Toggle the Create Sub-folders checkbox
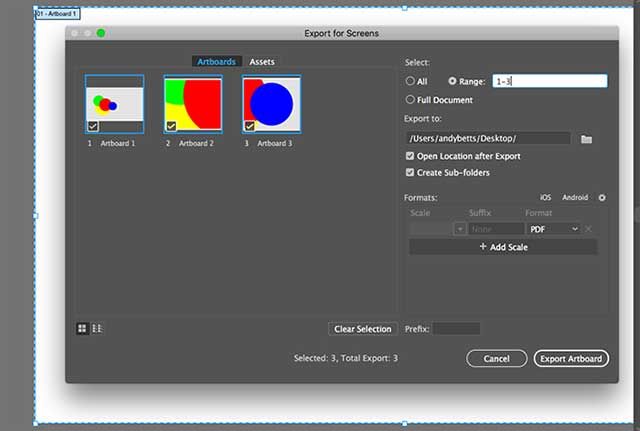Screen dimensions: 640x431 410,173
